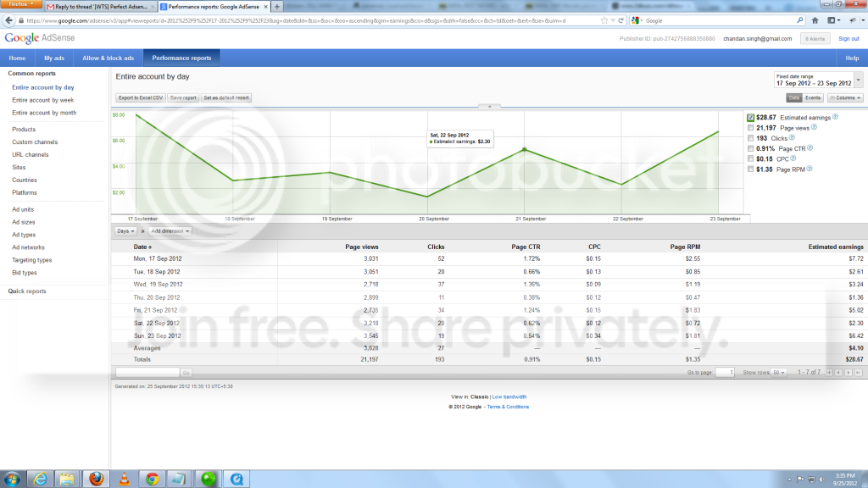Open Help in the blue navigation bar
Screen dimensions: 868x488
click(x=852, y=58)
